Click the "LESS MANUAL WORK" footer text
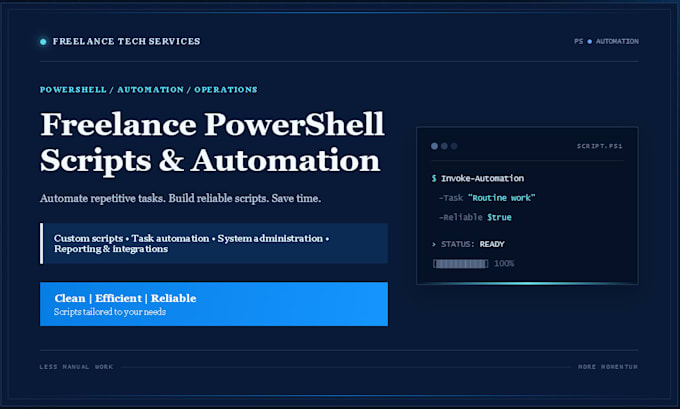The height and width of the screenshot is (409, 680). [76, 367]
